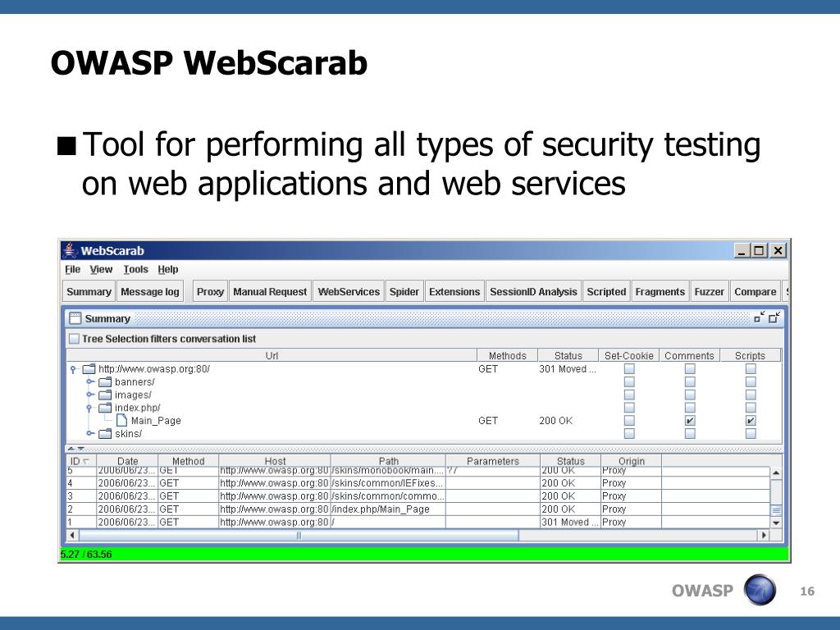Viewport: 840px width, 630px height.
Task: Click the images/ folder icon
Action: [x=105, y=395]
